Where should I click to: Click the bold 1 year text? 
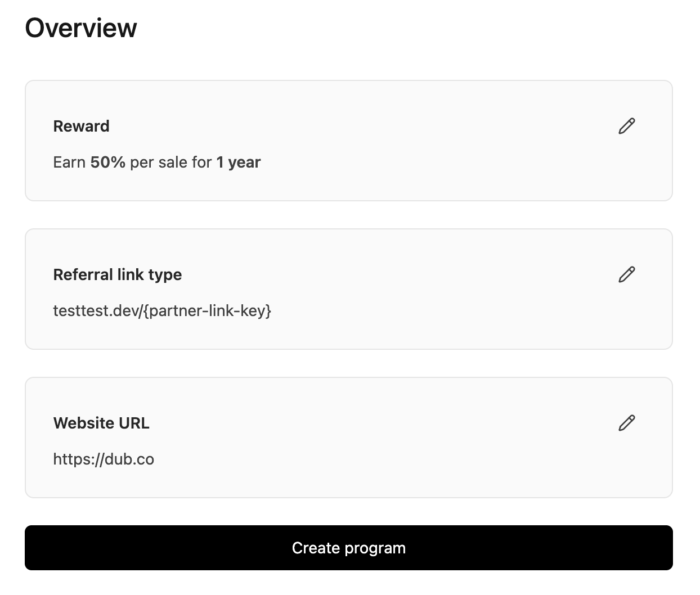pos(238,162)
